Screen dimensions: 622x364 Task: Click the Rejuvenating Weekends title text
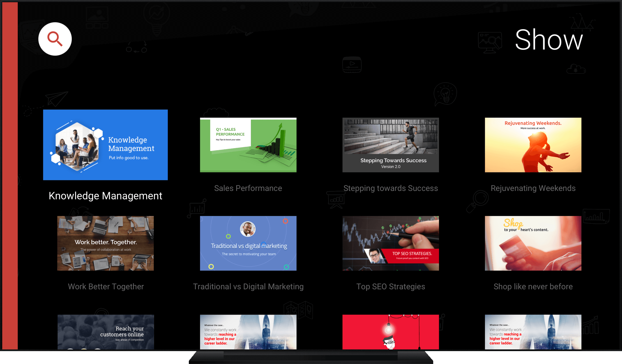point(533,188)
